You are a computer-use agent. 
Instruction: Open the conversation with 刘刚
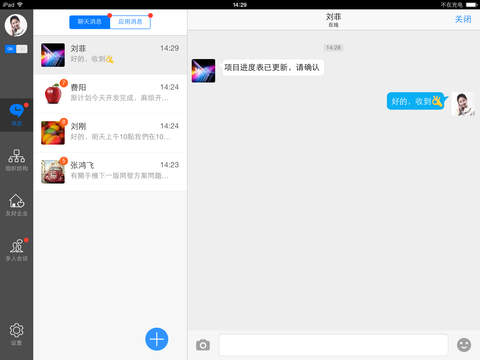click(x=110, y=133)
